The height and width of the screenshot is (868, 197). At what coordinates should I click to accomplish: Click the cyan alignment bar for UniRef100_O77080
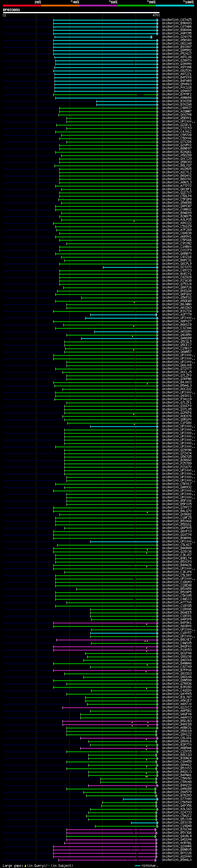tap(141, 799)
